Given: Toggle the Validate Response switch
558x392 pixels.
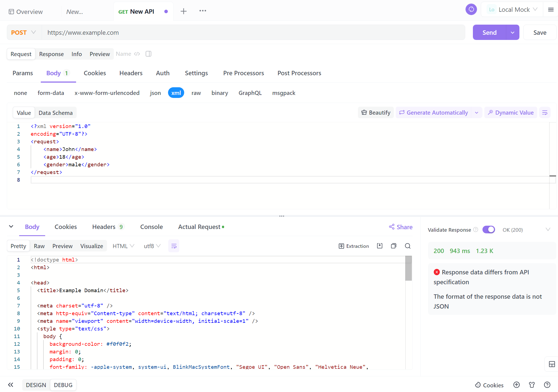Looking at the screenshot, I should click(x=488, y=230).
